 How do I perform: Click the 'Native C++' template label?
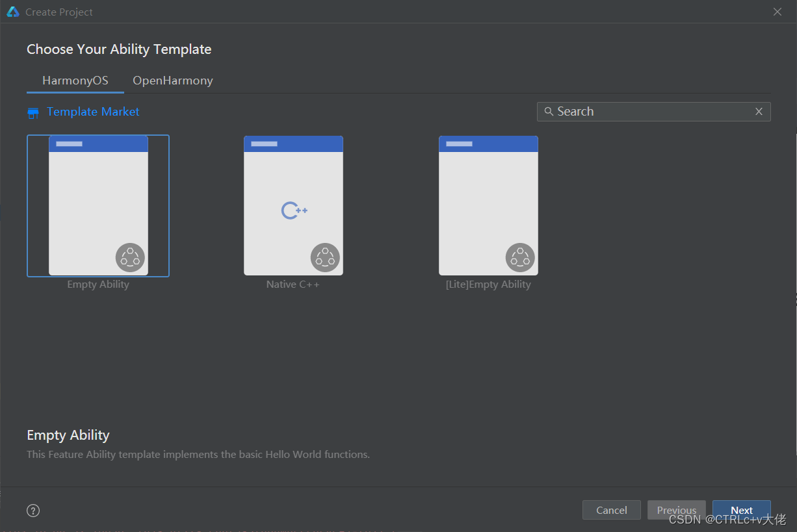point(293,285)
